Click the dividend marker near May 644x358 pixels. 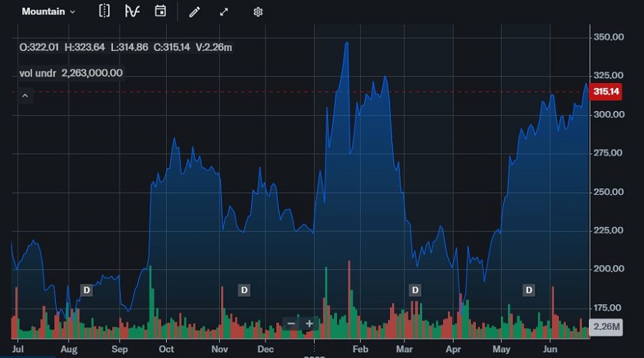click(x=529, y=290)
